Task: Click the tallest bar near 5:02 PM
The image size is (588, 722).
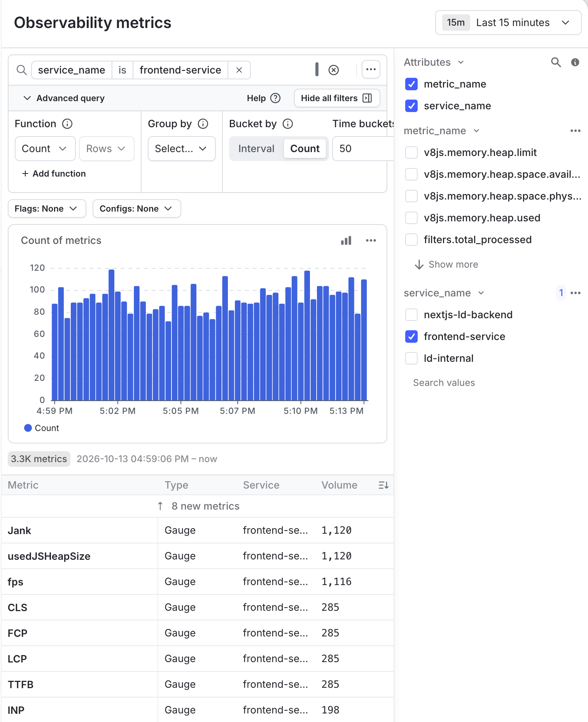Action: [112, 335]
